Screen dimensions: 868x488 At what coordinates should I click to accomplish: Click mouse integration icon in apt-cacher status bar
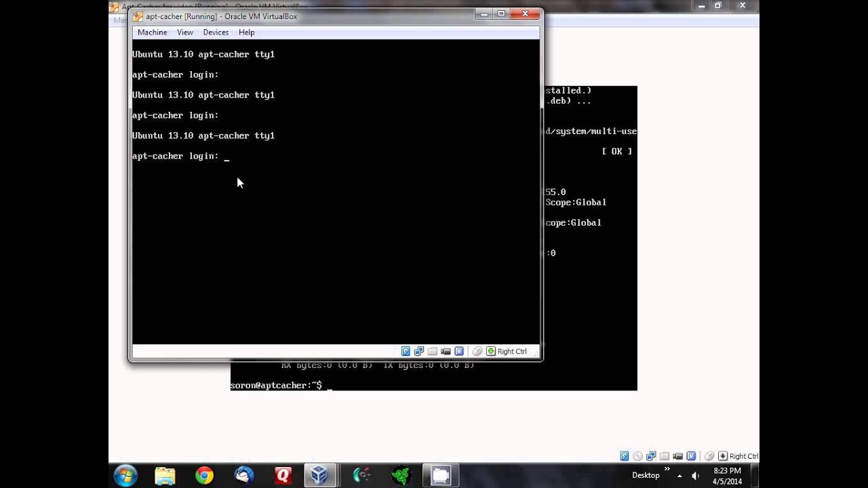coord(477,351)
